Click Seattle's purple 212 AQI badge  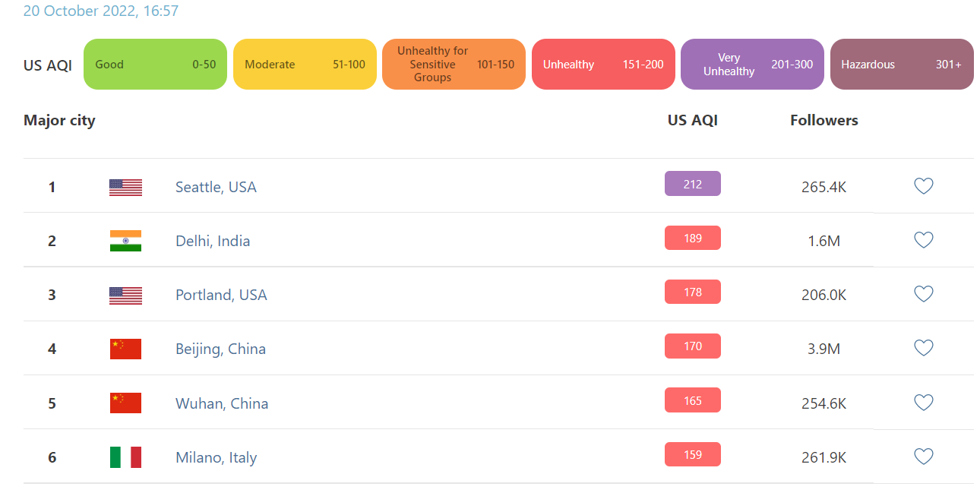tap(692, 184)
